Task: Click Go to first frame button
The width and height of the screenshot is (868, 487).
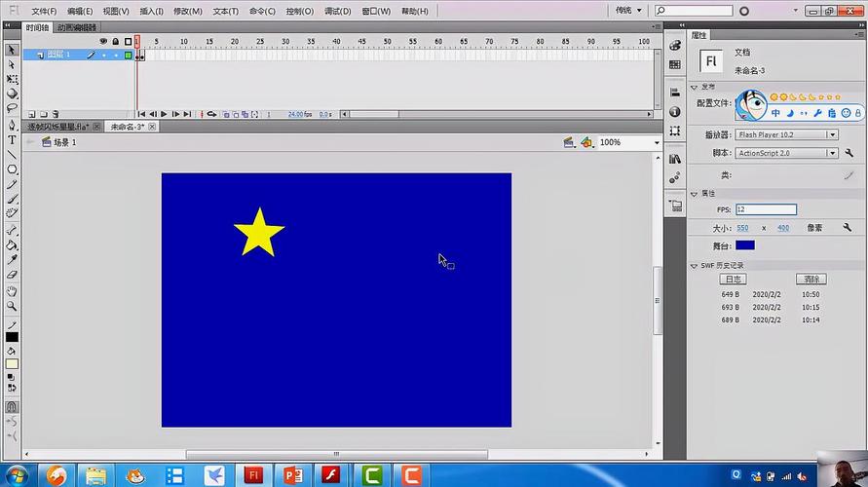Action: click(x=141, y=114)
